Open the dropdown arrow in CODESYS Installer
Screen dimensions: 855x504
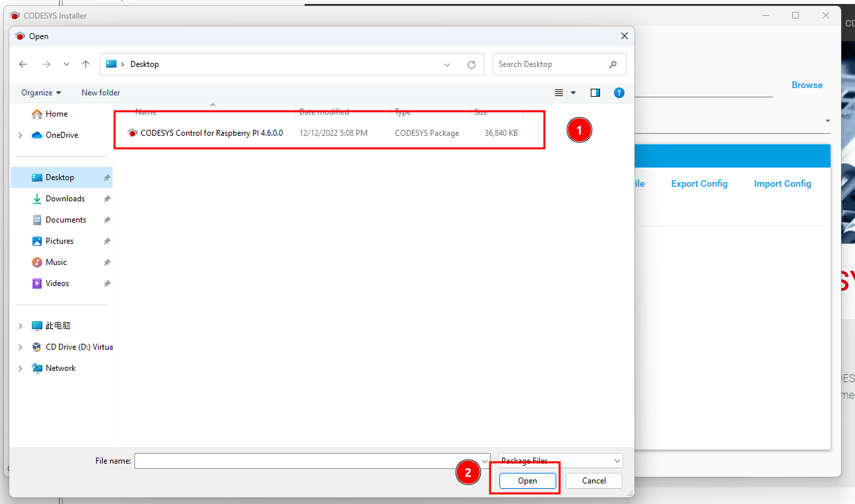click(828, 121)
